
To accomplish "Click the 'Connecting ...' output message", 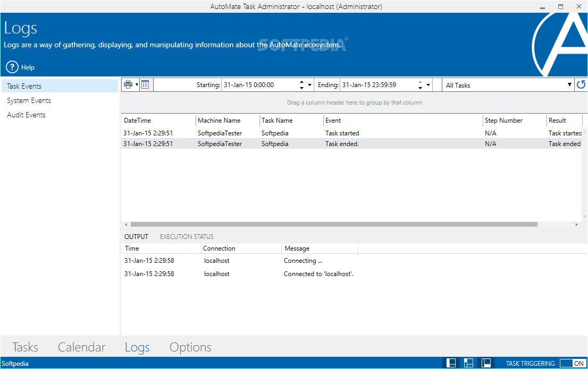I will point(303,261).
